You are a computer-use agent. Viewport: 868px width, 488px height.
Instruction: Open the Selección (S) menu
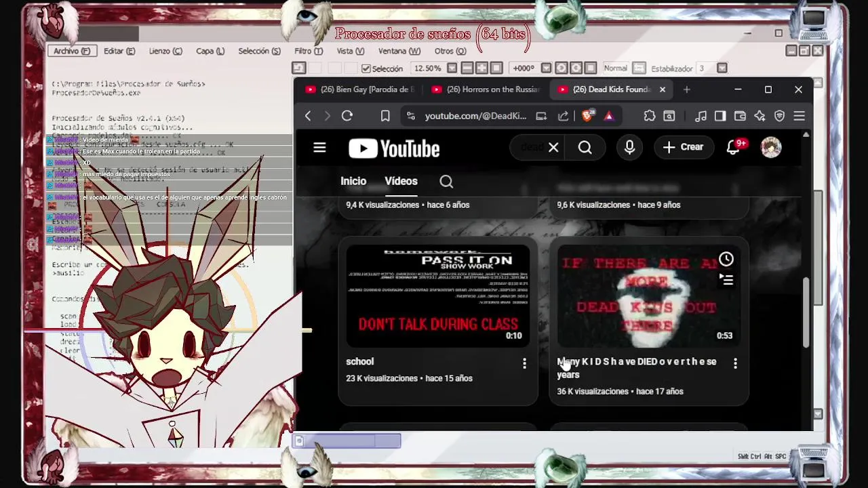coord(259,51)
